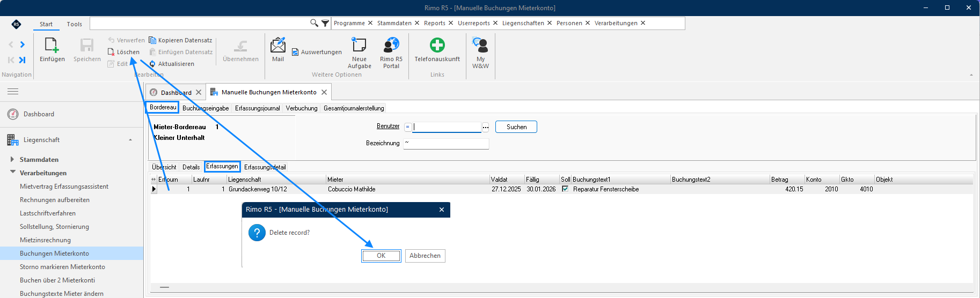Click the Bezeichnung input field
The image size is (980, 298).
coord(446,143)
